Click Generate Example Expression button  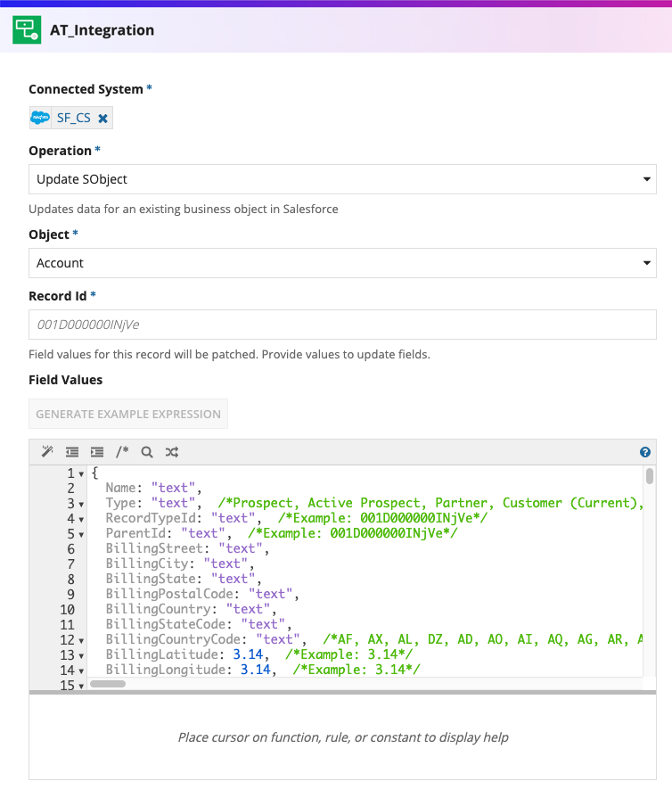(128, 414)
